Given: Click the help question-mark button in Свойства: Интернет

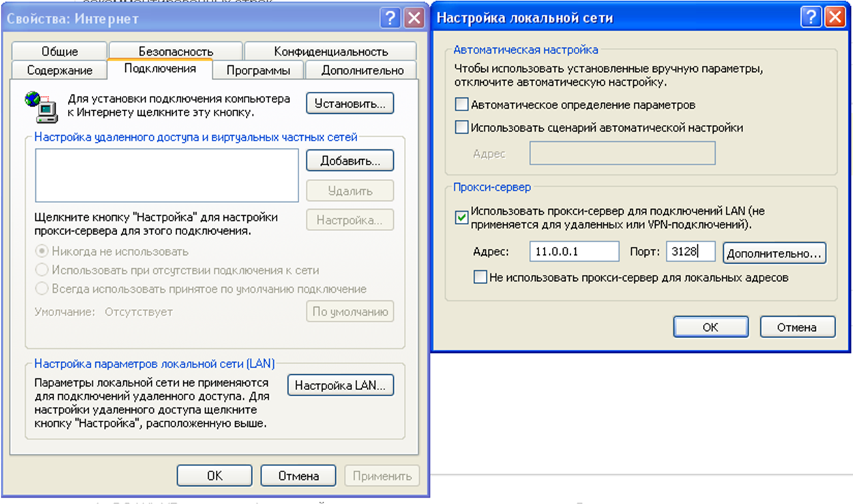Looking at the screenshot, I should coord(391,18).
